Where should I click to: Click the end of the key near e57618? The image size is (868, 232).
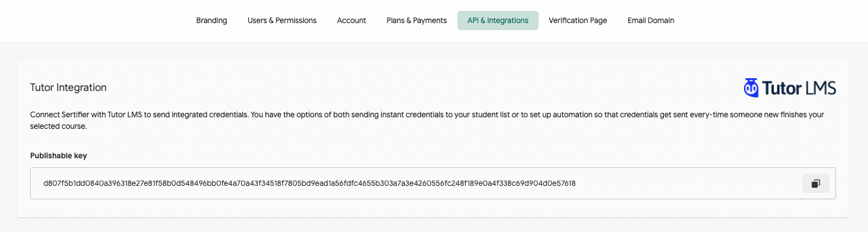pyautogui.click(x=562, y=183)
